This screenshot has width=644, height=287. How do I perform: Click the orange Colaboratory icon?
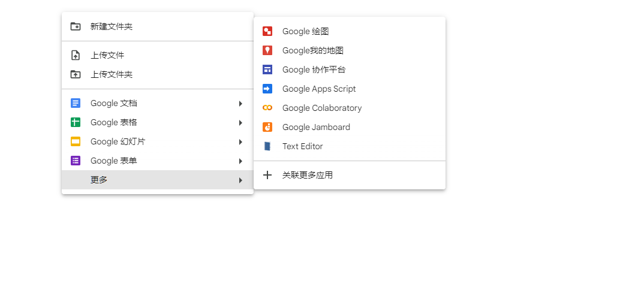(x=267, y=108)
